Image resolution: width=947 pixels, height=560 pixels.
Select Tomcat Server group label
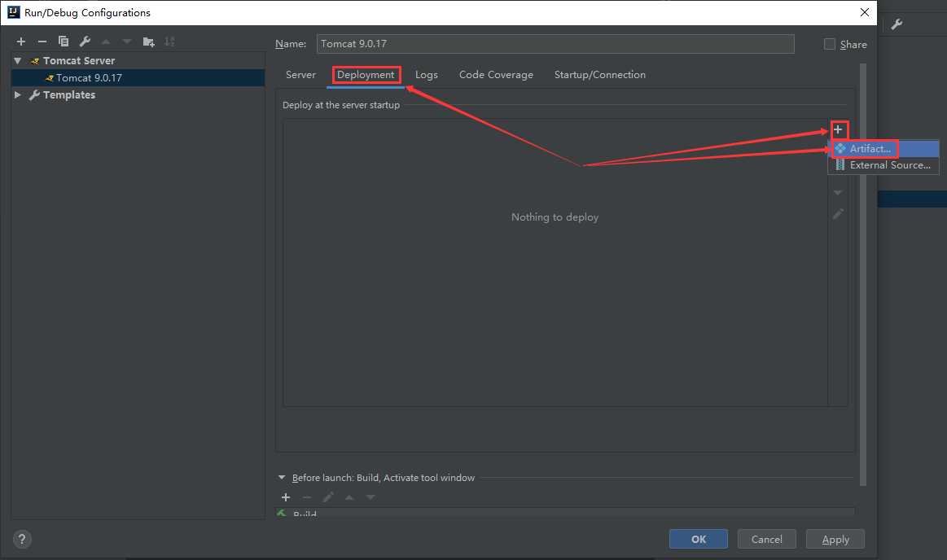[x=78, y=60]
